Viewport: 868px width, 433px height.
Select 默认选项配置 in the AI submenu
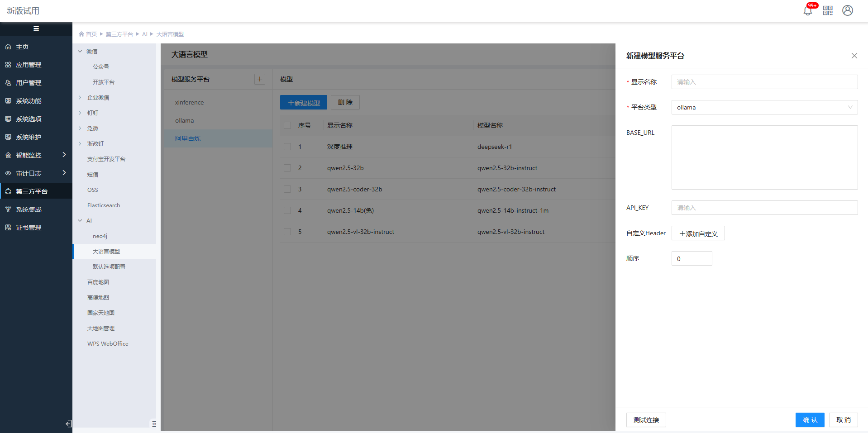[x=109, y=267]
